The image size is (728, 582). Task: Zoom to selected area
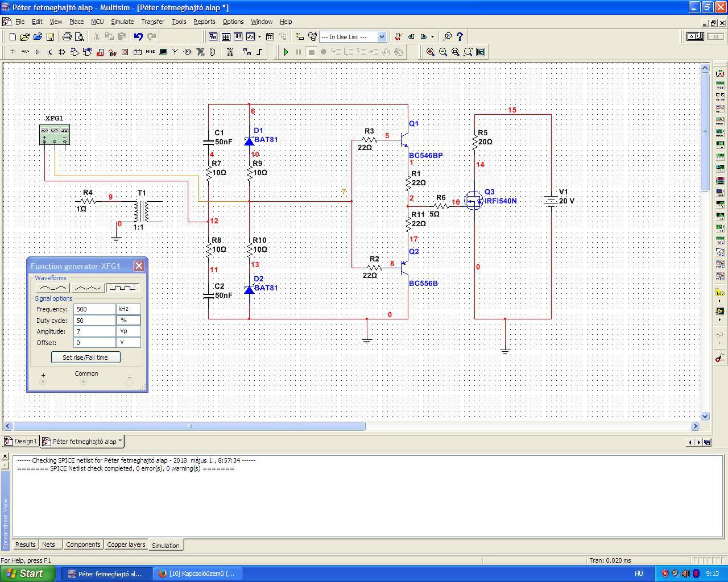456,52
